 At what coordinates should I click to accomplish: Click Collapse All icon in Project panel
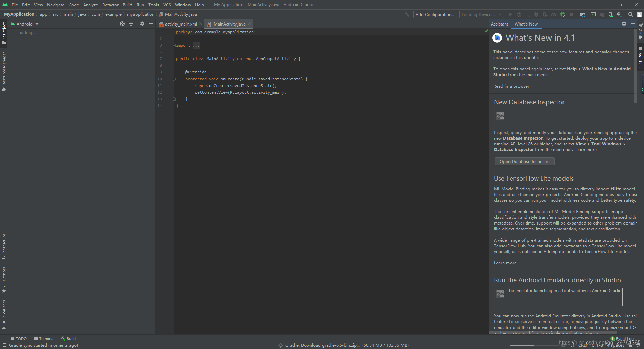[131, 24]
